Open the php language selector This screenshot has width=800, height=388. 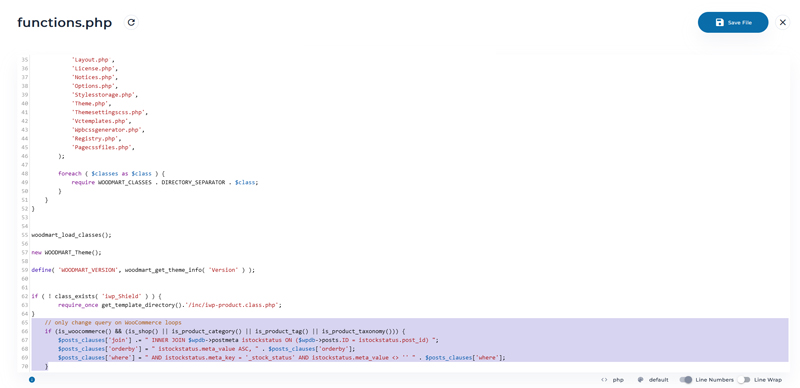point(618,380)
